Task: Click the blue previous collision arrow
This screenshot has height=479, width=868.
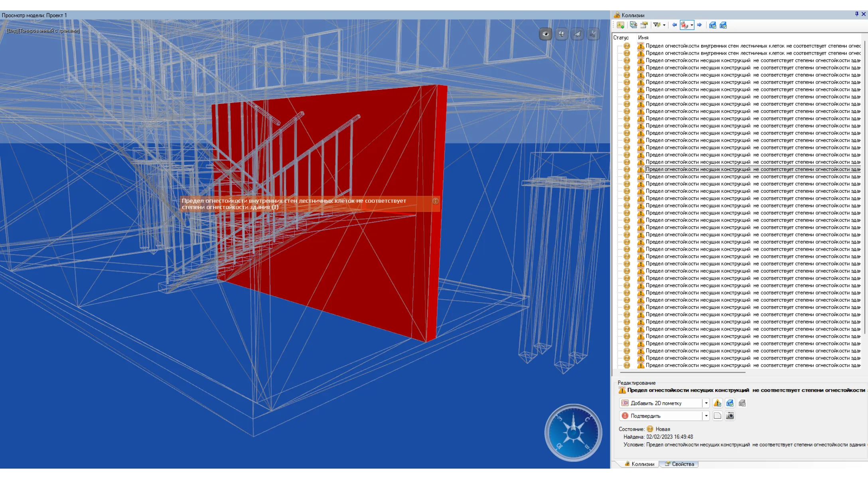Action: 674,25
